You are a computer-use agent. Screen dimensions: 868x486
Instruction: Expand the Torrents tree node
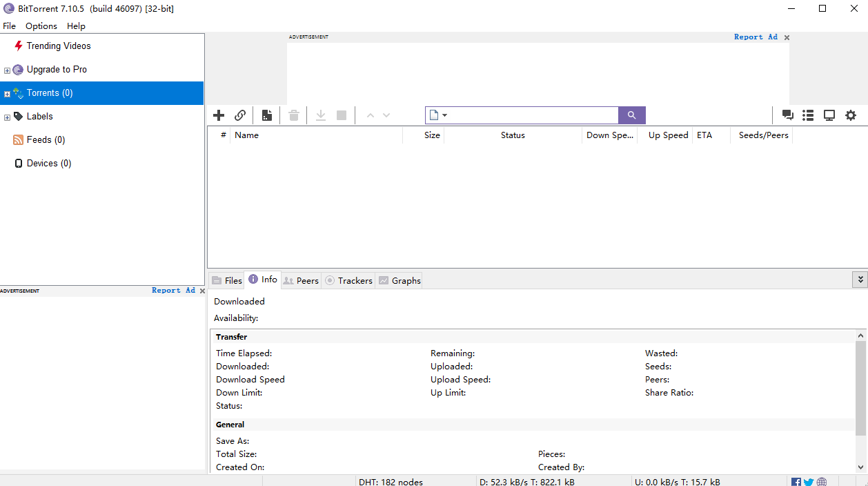(x=8, y=94)
